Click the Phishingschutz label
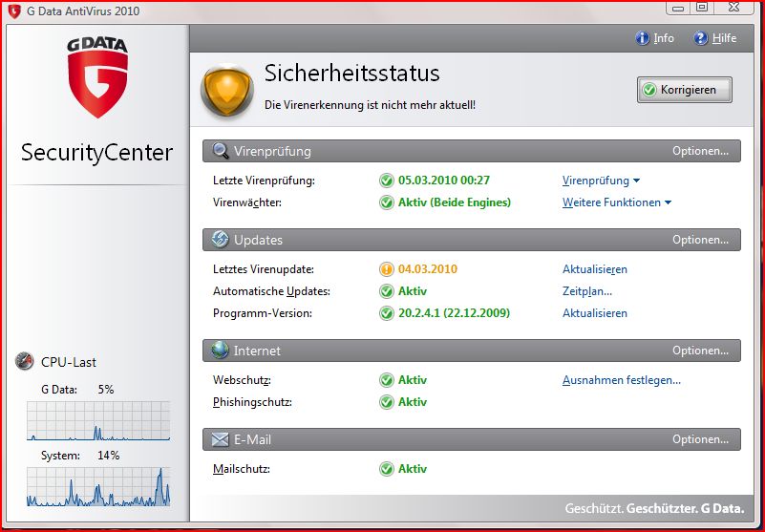 pyautogui.click(x=252, y=402)
